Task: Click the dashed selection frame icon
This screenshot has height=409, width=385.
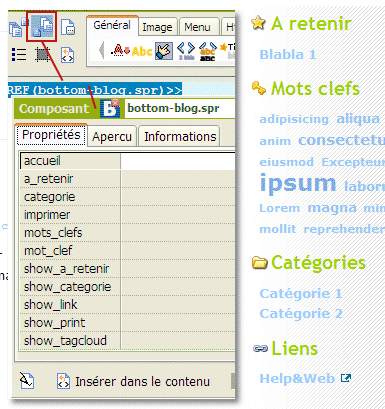Action: 43,54
